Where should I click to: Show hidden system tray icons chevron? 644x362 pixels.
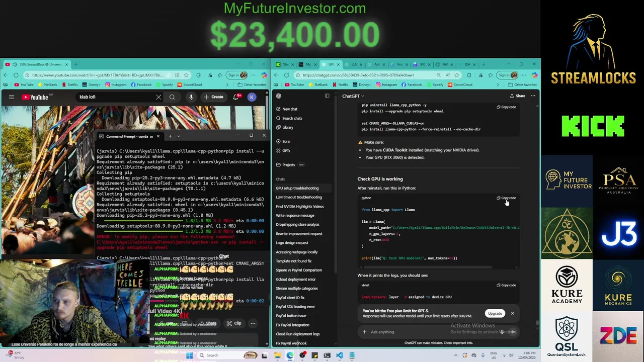click(x=456, y=355)
